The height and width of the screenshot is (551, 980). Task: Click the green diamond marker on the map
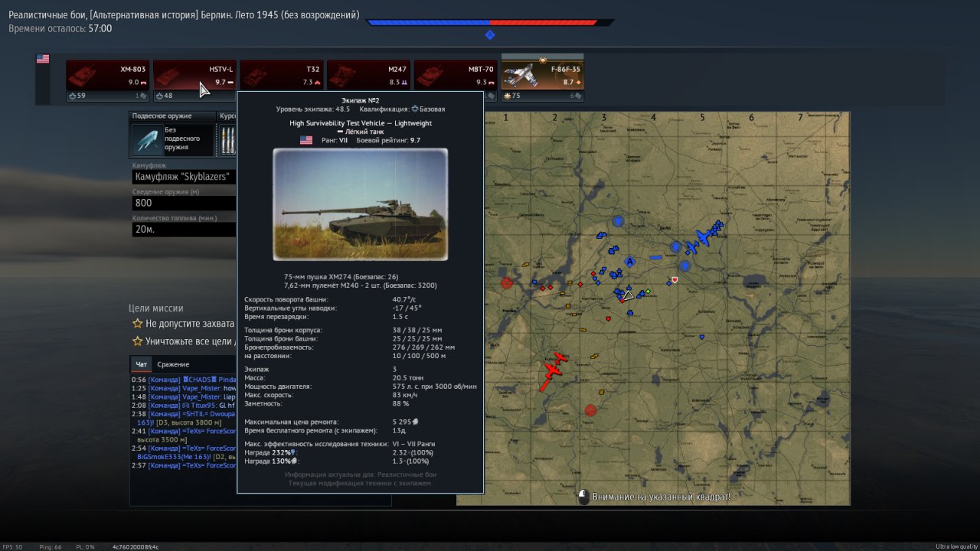[x=648, y=291]
